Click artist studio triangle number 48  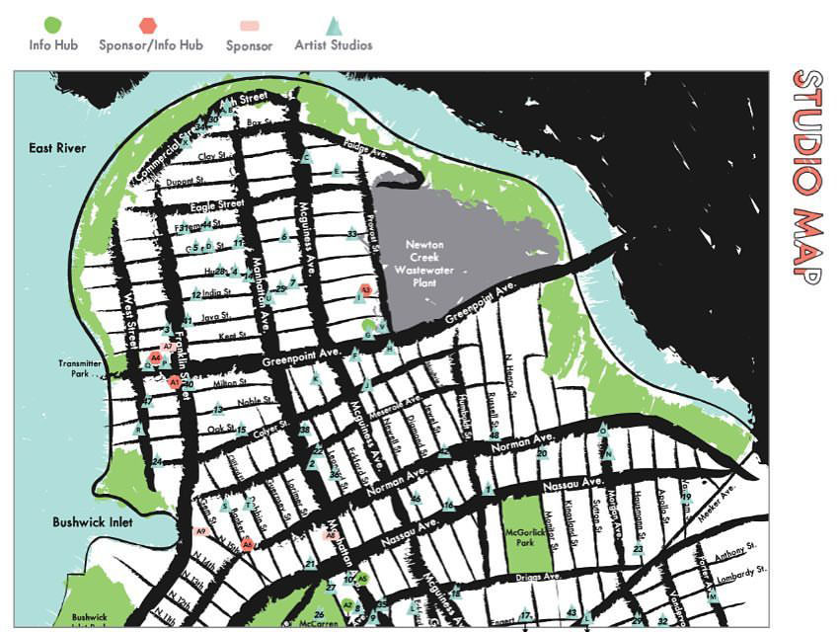tap(494, 435)
